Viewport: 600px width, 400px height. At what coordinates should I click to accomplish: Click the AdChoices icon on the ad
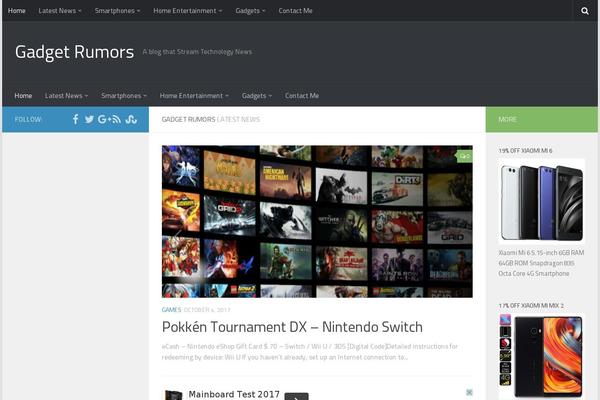pos(469,392)
